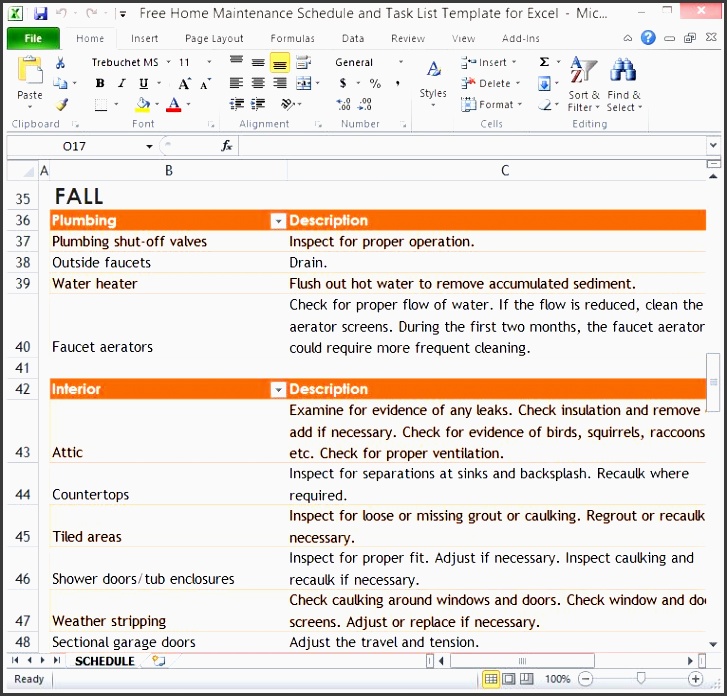The height and width of the screenshot is (696, 727).
Task: Select the SCHEDULE sheet tab
Action: tap(104, 661)
